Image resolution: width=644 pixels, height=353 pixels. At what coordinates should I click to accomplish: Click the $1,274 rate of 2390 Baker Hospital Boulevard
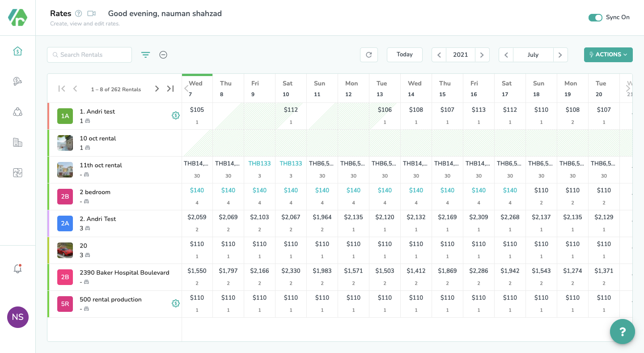pyautogui.click(x=572, y=271)
